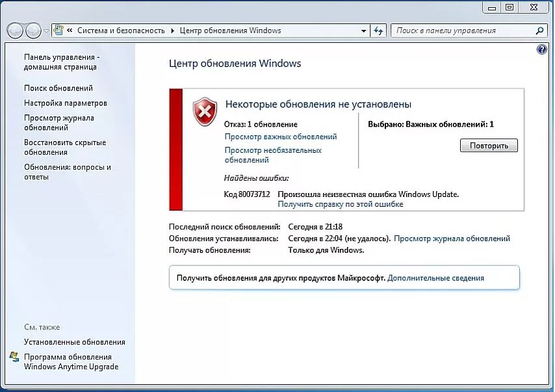Screen dimensions: 555x392
Task: Close the Windows Update window
Action: 534,7
